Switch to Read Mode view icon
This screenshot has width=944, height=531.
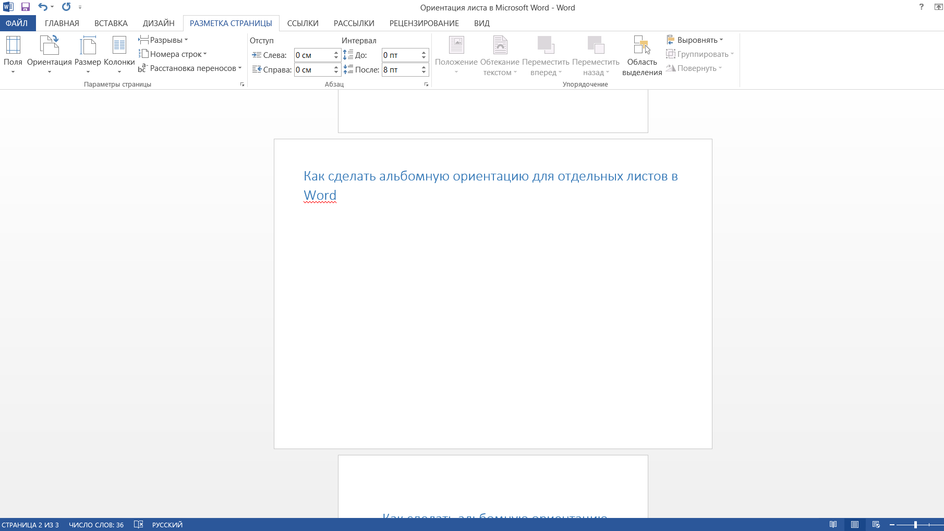[x=833, y=525]
